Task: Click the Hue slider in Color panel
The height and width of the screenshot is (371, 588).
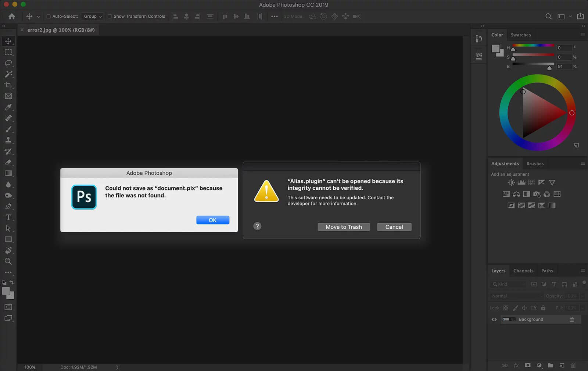Action: coord(533,46)
